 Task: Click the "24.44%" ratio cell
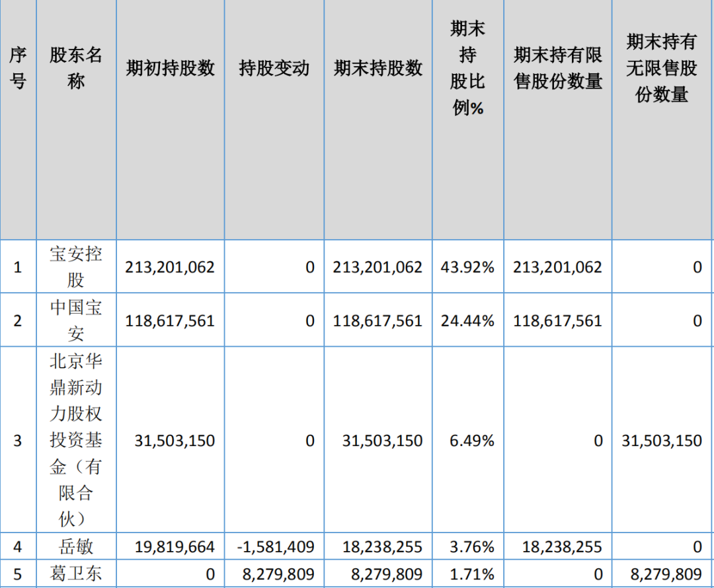pyautogui.click(x=467, y=321)
